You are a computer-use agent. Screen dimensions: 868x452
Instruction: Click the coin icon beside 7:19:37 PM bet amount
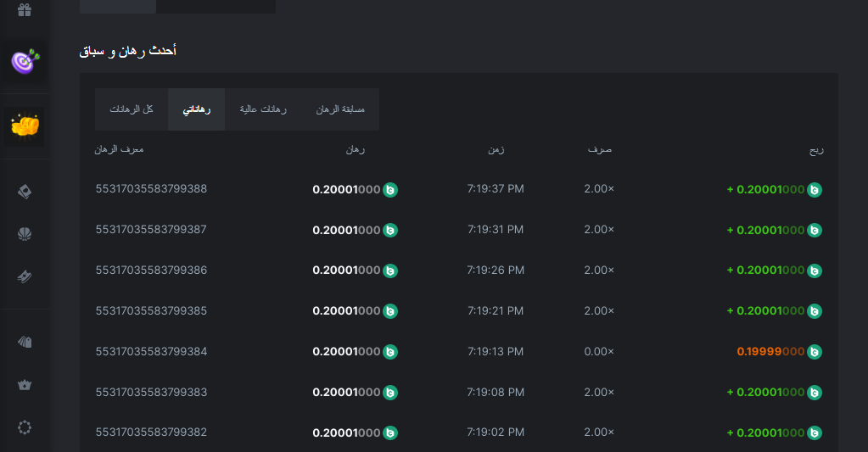(390, 190)
